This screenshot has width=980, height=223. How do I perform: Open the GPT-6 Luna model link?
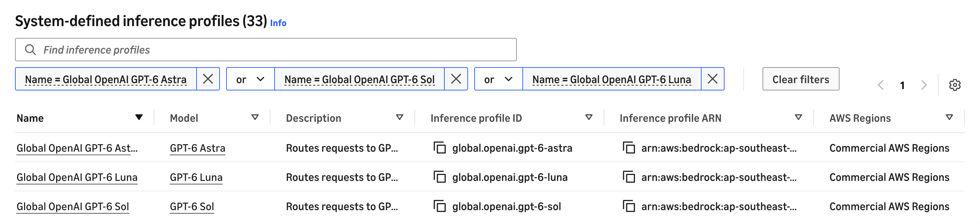pos(196,177)
